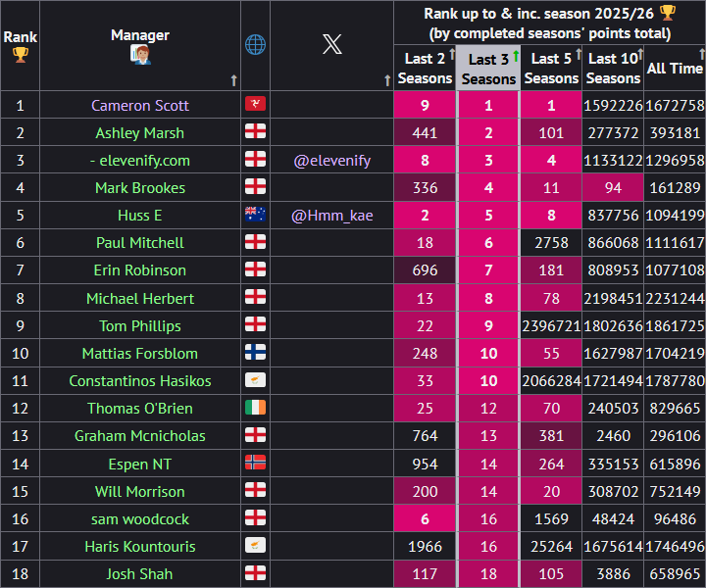
Task: Click Constantinos Hasikos's Cyprus flag
Action: [255, 379]
